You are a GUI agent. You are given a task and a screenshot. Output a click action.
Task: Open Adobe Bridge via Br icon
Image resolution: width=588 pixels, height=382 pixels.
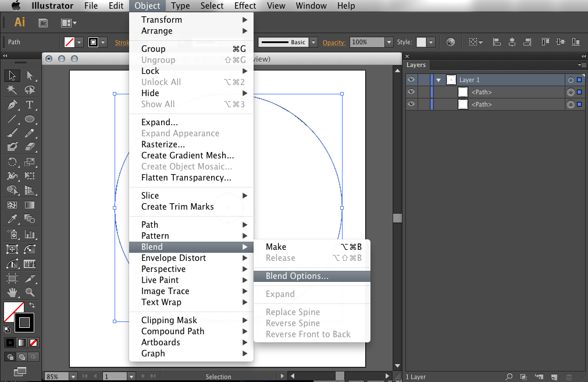[43, 23]
